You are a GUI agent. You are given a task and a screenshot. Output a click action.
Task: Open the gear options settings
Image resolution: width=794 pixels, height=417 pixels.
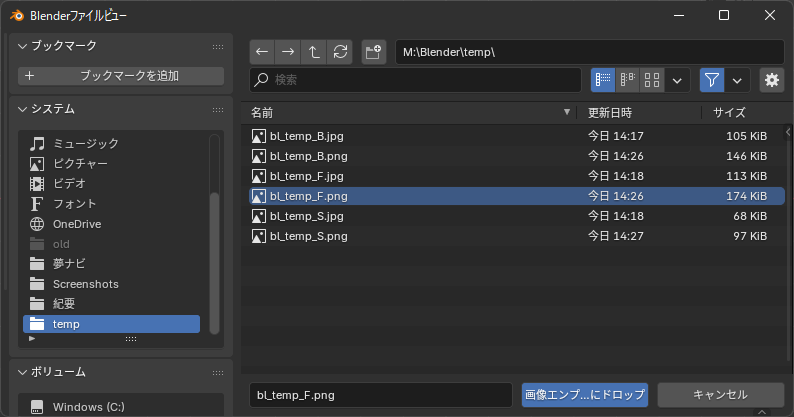771,80
